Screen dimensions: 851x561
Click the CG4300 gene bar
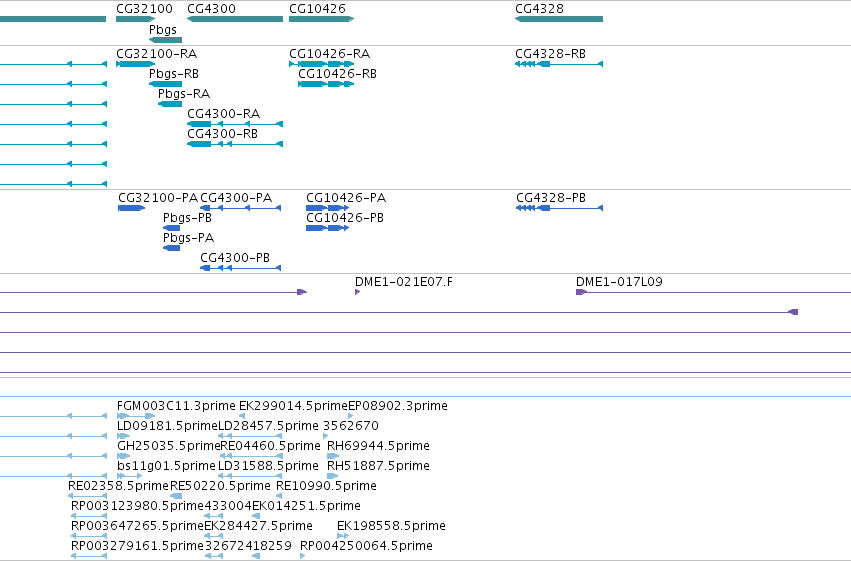235,19
